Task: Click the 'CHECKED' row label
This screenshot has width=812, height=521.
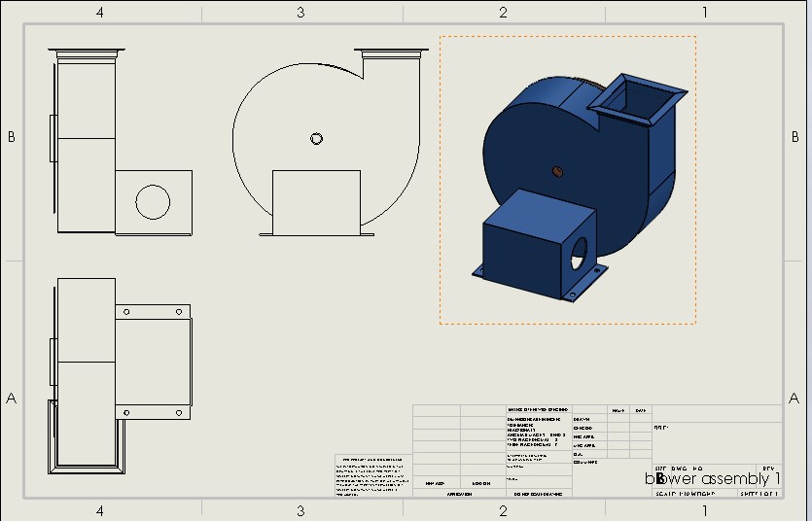Action: (x=583, y=429)
